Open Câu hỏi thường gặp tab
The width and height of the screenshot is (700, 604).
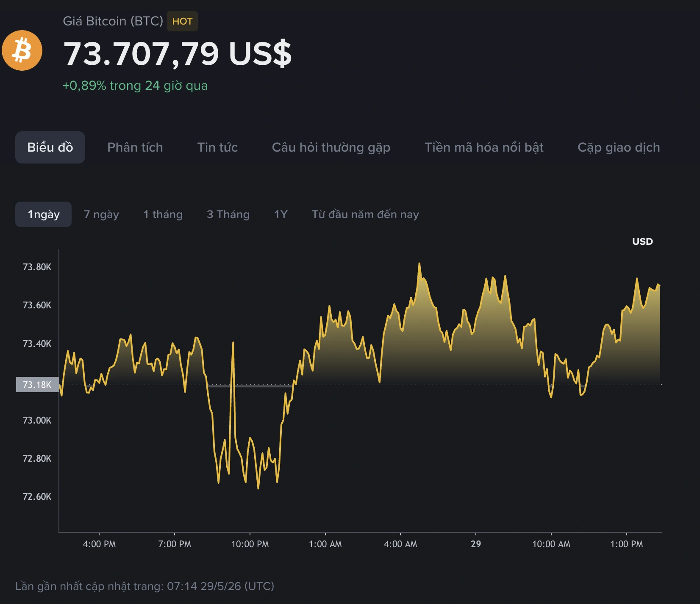pyautogui.click(x=331, y=147)
